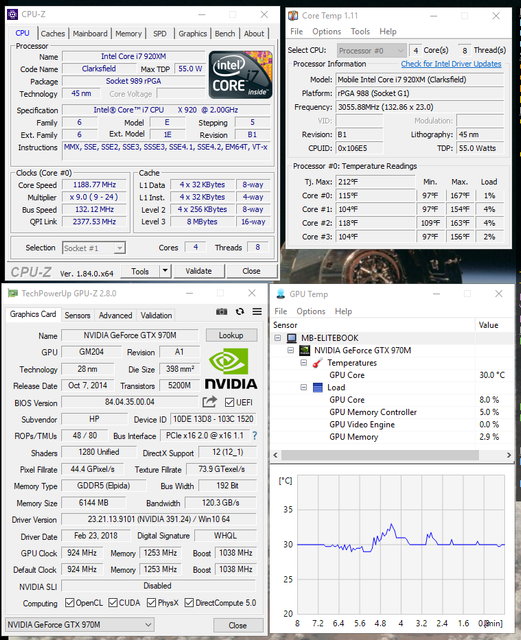521x640 pixels.
Task: Click Check for Intel Driver Updates link
Action: (451, 64)
